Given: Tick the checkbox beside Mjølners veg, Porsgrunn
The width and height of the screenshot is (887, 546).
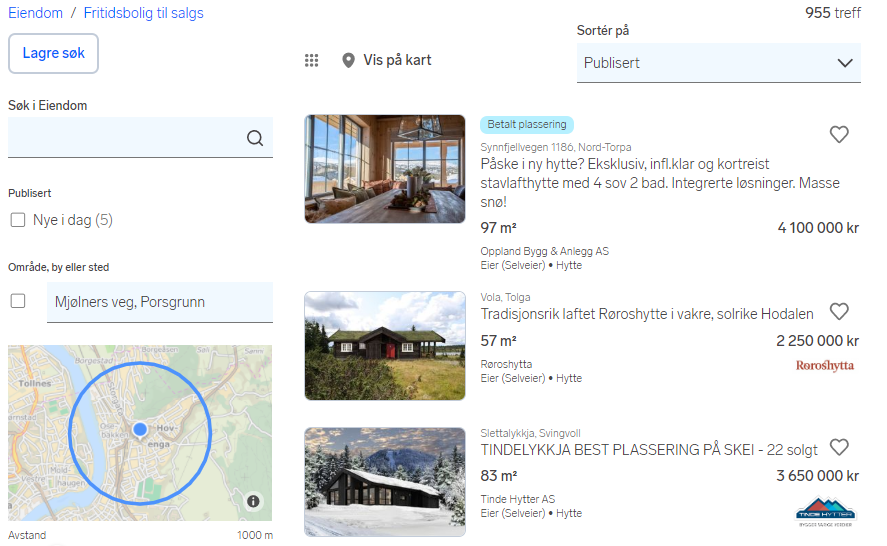Looking at the screenshot, I should pos(18,301).
